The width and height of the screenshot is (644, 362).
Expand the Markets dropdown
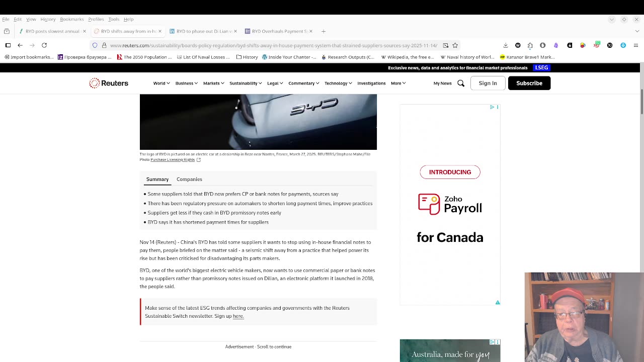(x=213, y=83)
